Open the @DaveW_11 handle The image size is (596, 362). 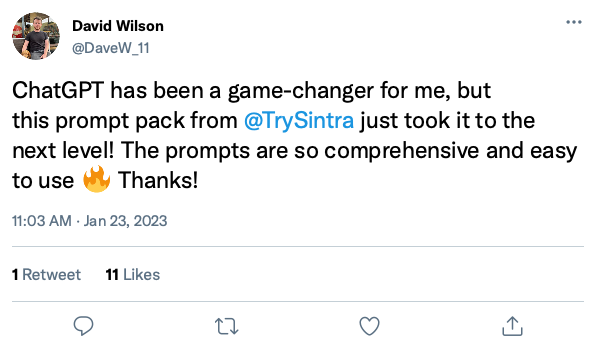point(111,48)
